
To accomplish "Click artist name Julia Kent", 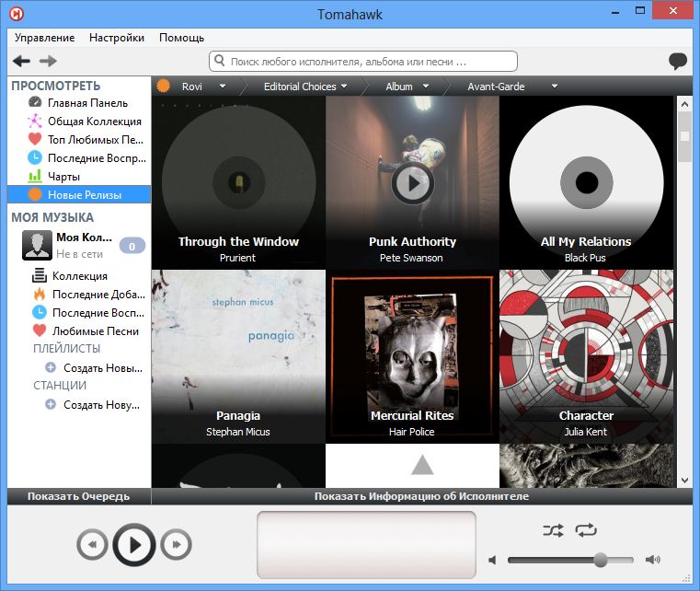I will pyautogui.click(x=585, y=432).
